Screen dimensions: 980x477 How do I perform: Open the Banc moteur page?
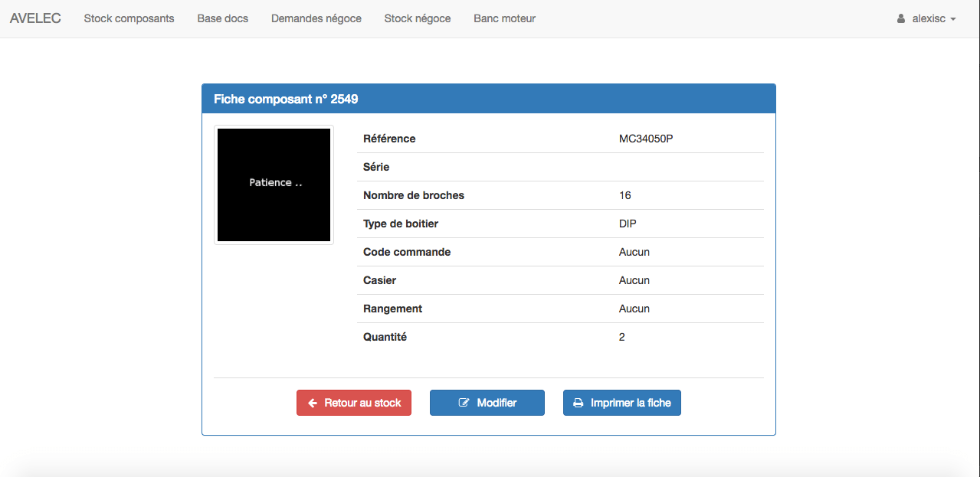click(x=504, y=18)
